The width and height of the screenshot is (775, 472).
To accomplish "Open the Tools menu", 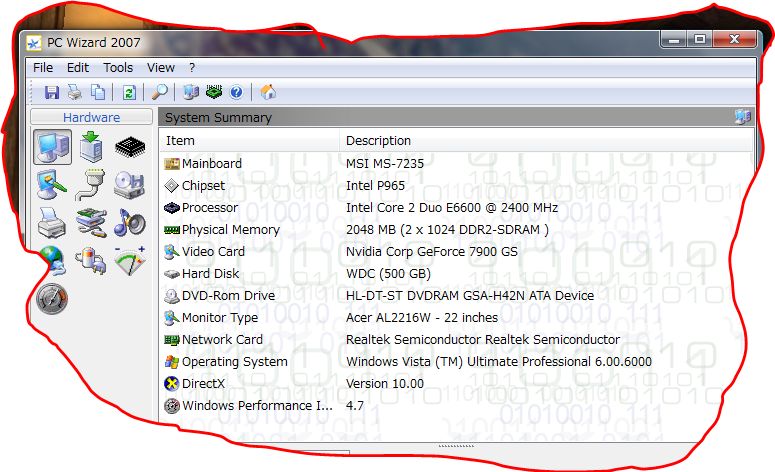I will point(118,67).
